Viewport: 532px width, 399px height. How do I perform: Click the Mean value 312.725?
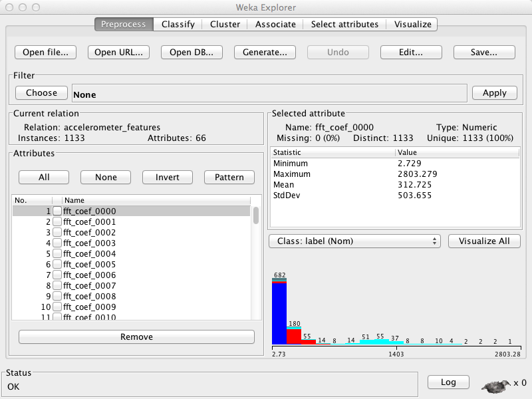tap(414, 185)
